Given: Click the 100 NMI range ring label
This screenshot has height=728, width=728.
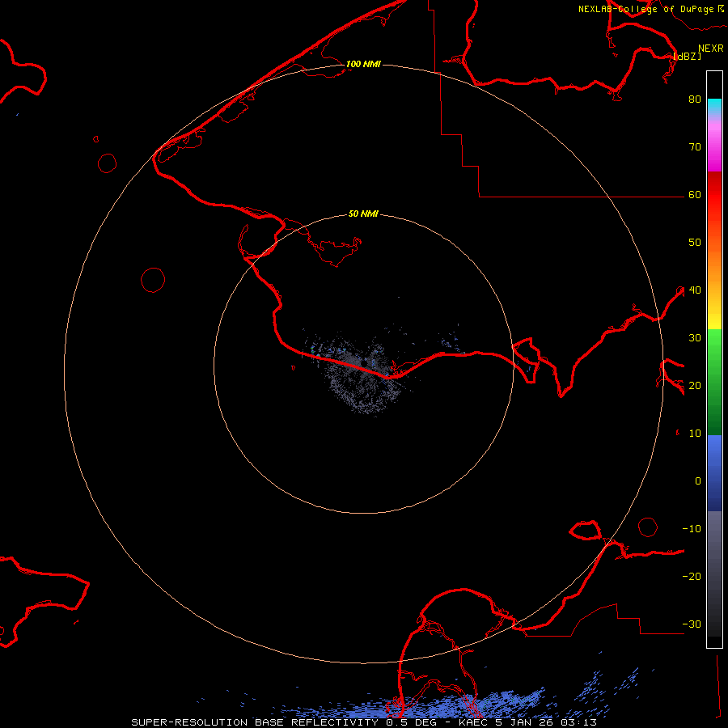Looking at the screenshot, I should pos(363,64).
